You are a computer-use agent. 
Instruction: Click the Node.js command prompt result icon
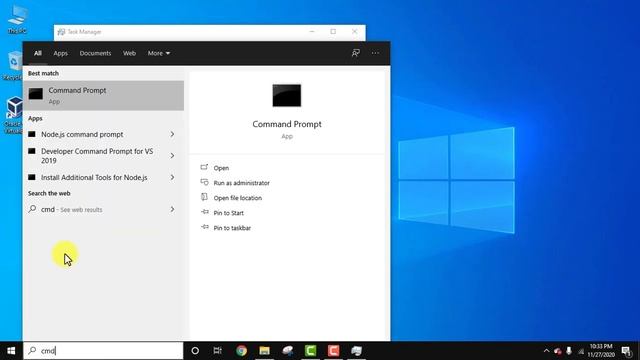[32, 134]
